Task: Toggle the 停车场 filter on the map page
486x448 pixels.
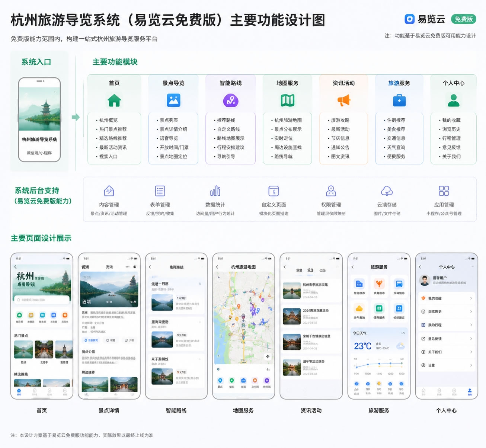Action: click(x=266, y=381)
